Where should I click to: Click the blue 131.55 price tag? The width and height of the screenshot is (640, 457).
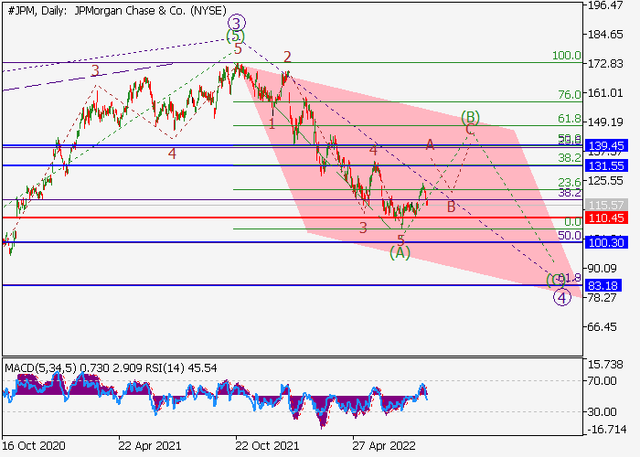pos(610,165)
